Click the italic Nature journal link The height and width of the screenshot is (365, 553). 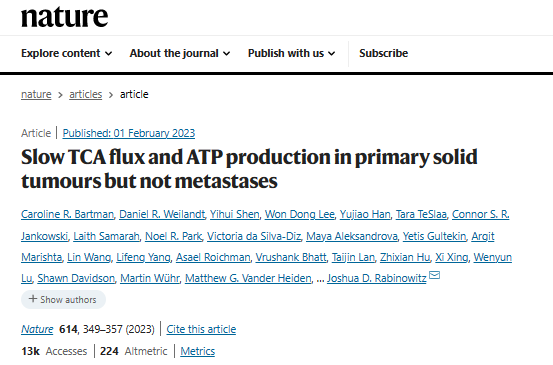tap(37, 329)
